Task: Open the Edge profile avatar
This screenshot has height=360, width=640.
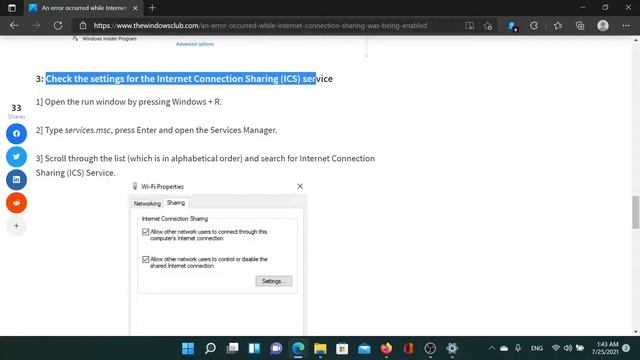Action: tap(603, 26)
